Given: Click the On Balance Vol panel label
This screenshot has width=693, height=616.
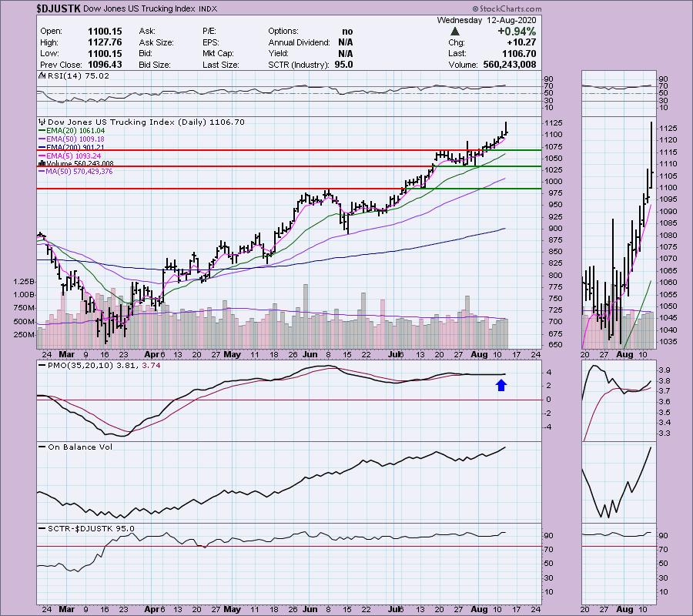Looking at the screenshot, I should tap(80, 447).
